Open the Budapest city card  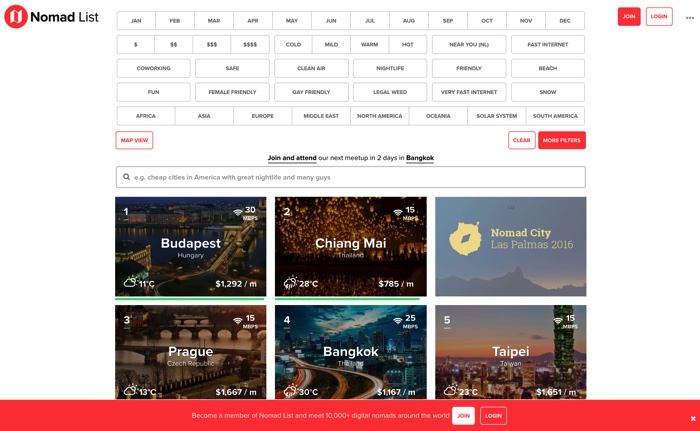coord(191,247)
